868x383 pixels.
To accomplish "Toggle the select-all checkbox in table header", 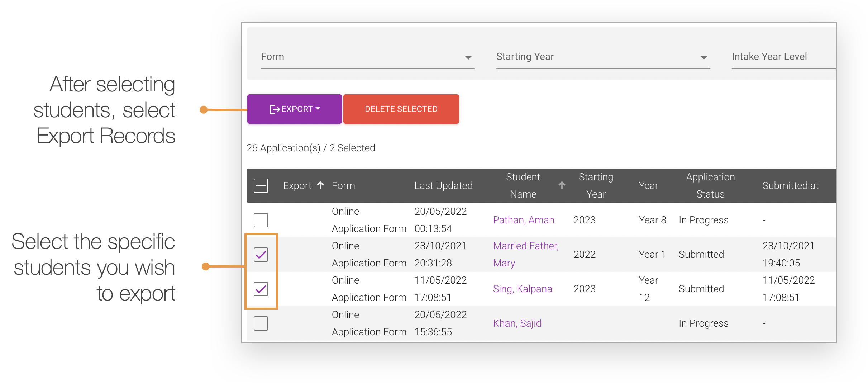I will (261, 186).
